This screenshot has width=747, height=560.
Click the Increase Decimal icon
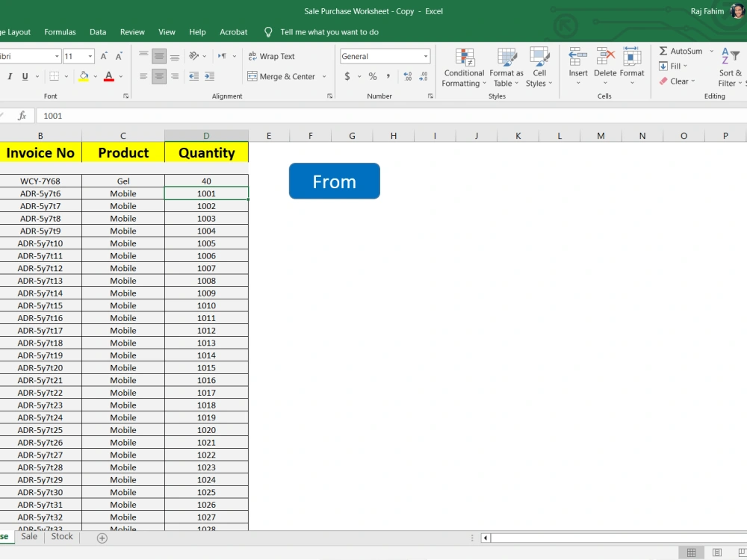(x=407, y=75)
